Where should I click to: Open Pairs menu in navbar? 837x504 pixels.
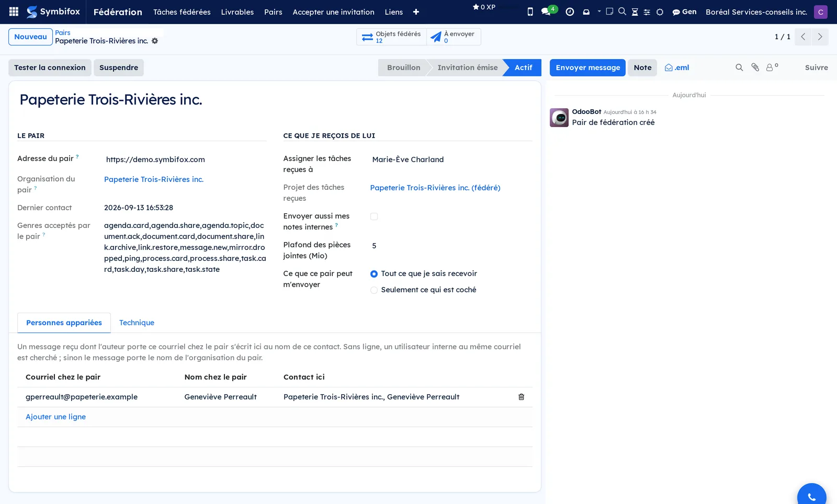click(273, 12)
